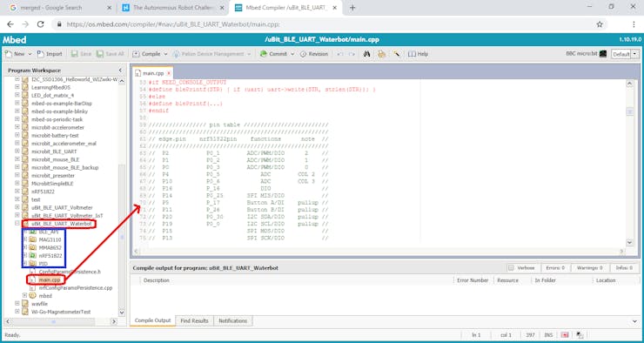Image resolution: width=644 pixels, height=343 pixels.
Task: Click the Warnings: 0 filter button
Action: (x=590, y=268)
